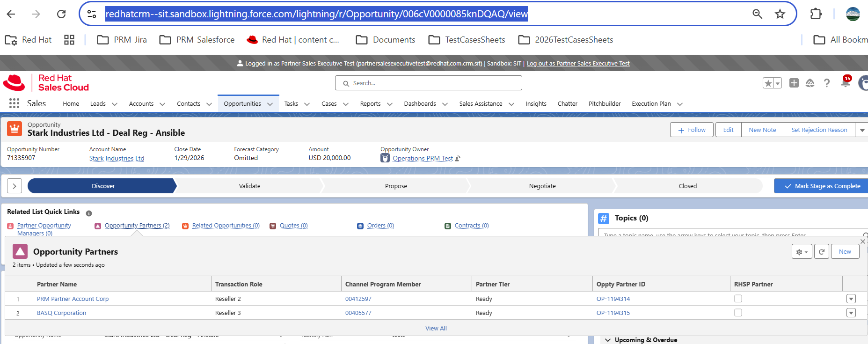
Task: Open OP-1194314 partner ID link
Action: tap(613, 299)
